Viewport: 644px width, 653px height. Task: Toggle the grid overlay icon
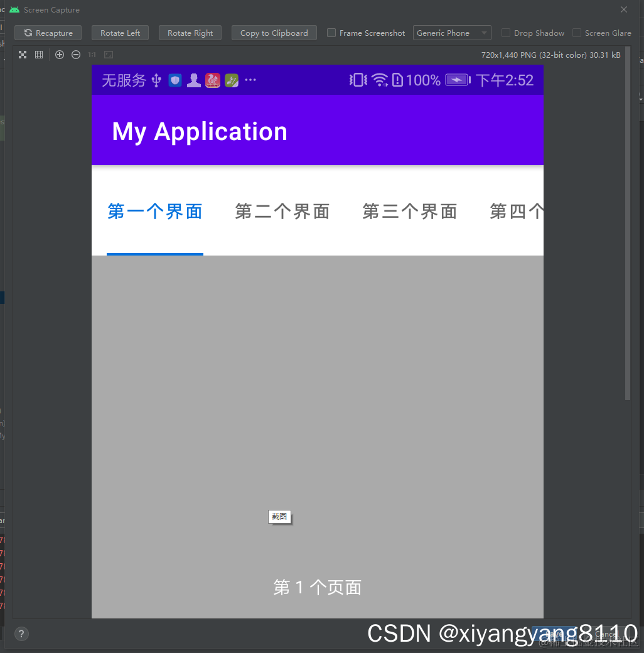38,55
